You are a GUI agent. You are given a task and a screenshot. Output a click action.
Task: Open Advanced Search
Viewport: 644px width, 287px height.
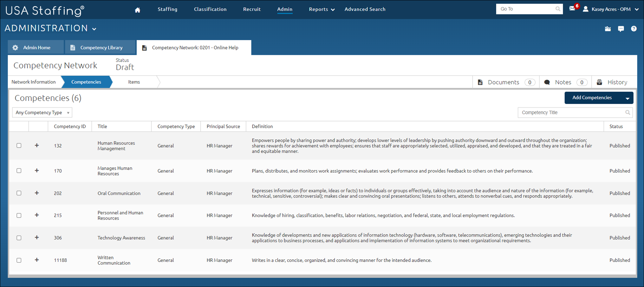[365, 9]
